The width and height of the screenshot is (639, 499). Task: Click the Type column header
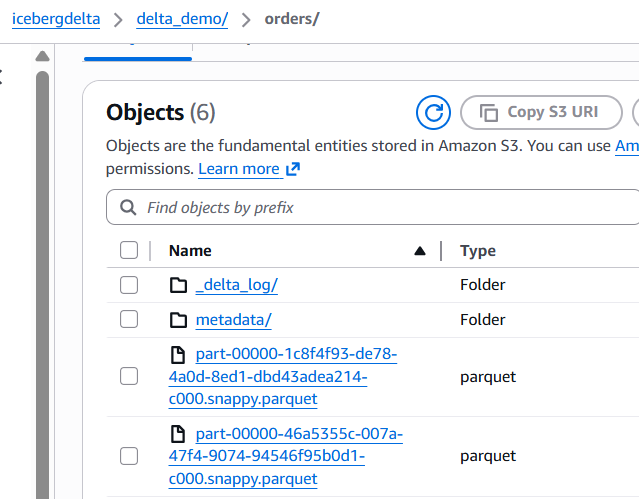[478, 251]
